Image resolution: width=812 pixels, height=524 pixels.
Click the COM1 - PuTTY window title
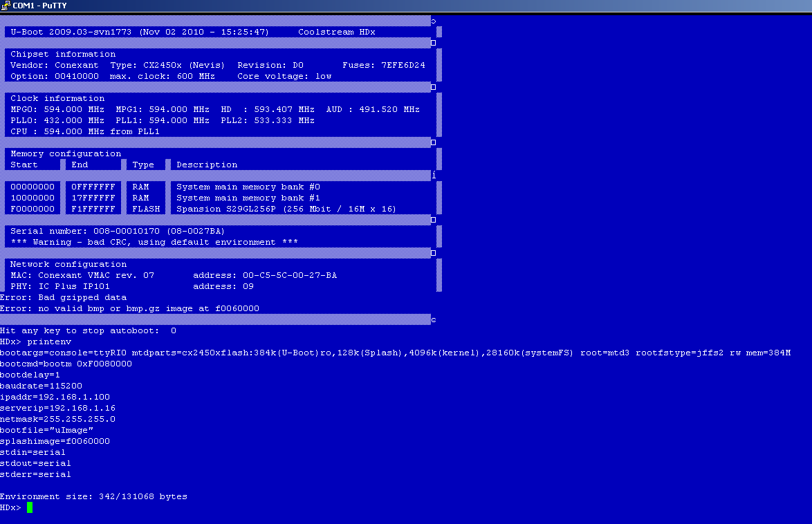click(40, 6)
